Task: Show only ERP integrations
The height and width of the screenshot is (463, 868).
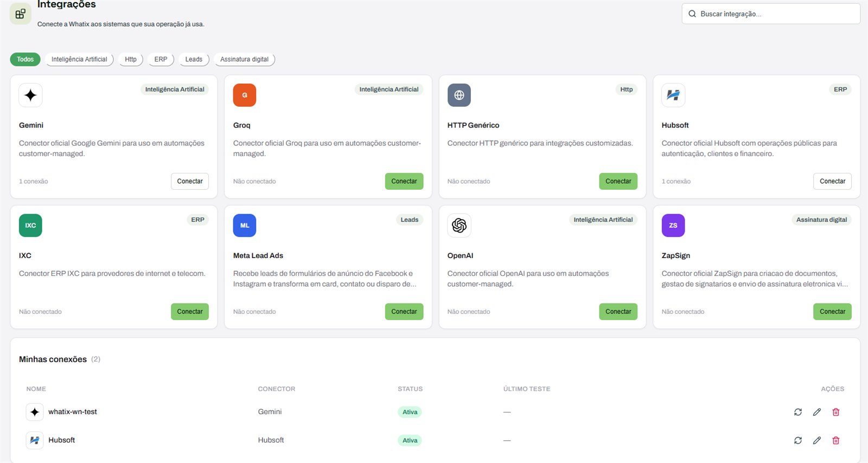Action: [161, 59]
